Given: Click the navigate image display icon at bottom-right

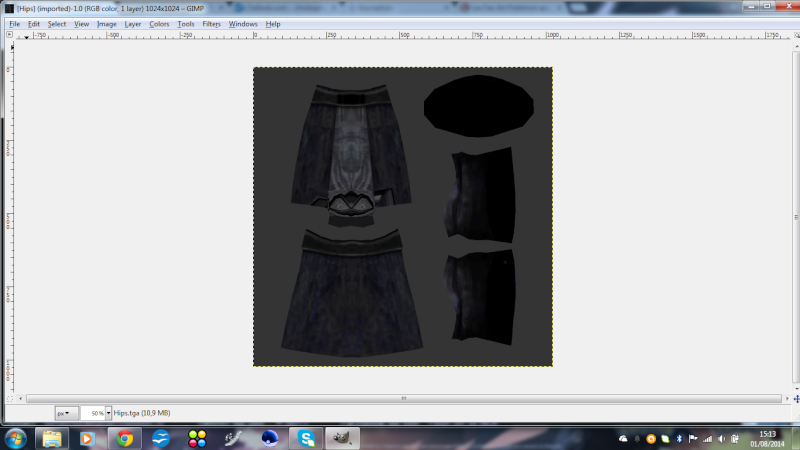Looking at the screenshot, I should (x=796, y=399).
